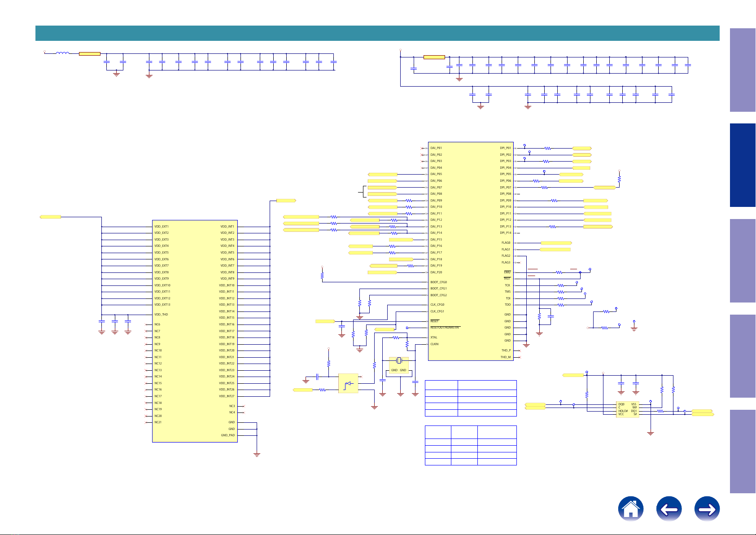Click the BOOT_CFG2 pin label
This screenshot has height=535, width=756.
point(439,295)
